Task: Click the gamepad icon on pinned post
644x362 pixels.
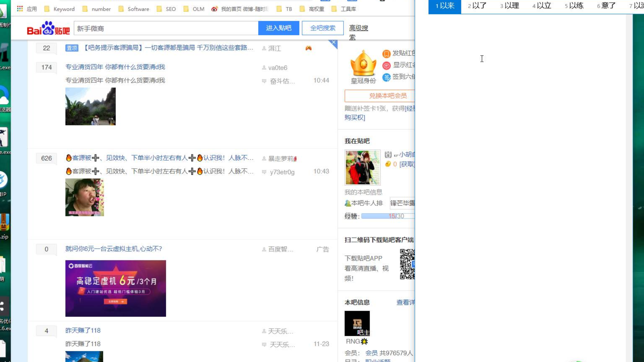Action: click(x=309, y=48)
